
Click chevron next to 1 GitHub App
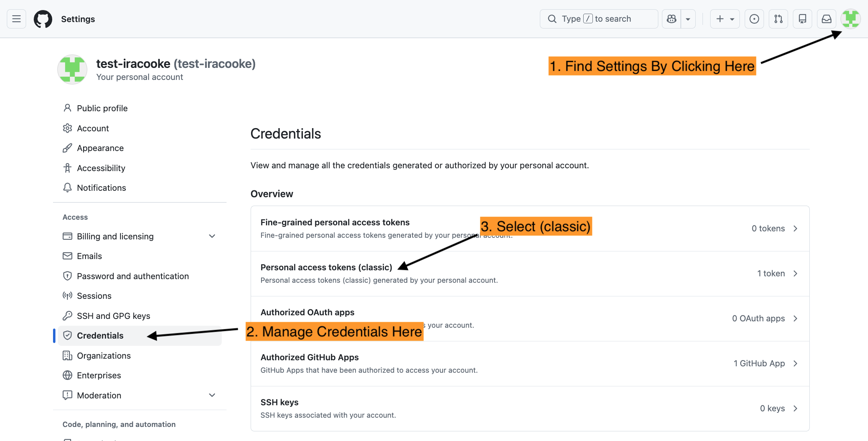tap(795, 363)
